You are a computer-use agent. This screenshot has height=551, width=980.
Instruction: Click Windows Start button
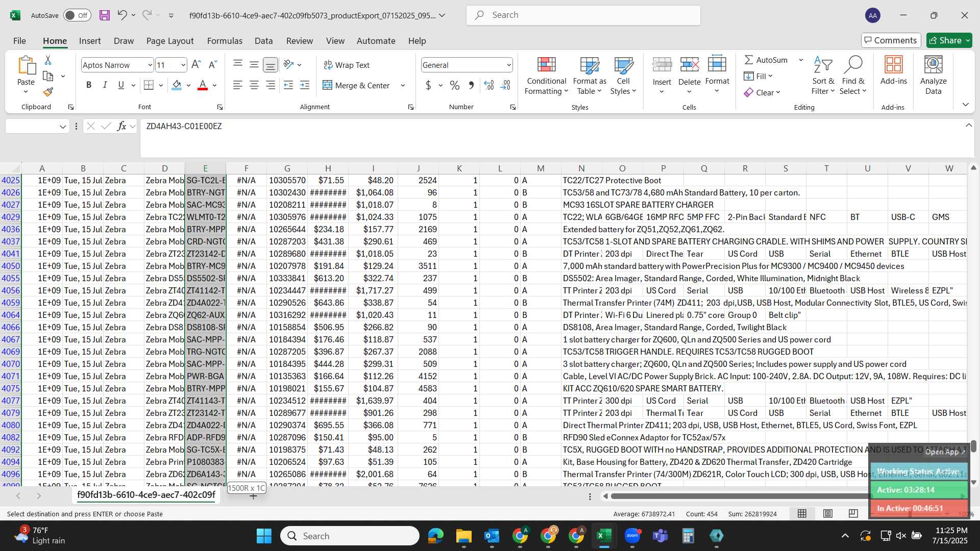pyautogui.click(x=264, y=536)
